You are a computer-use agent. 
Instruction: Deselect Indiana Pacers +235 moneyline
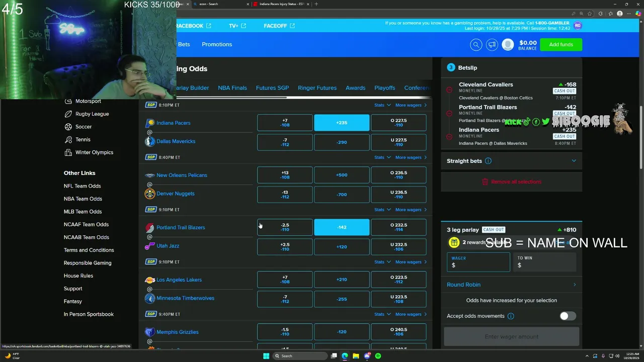click(342, 123)
